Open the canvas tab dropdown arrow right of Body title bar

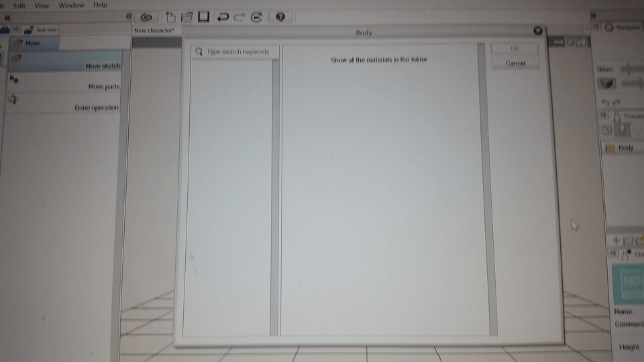point(586,29)
